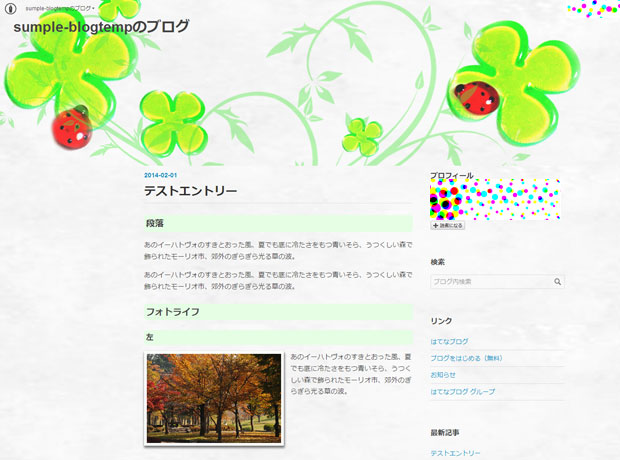The image size is (620, 460).
Task: Open the sumple-blogtemp blog dropdown in header bar
Action: pos(60,8)
